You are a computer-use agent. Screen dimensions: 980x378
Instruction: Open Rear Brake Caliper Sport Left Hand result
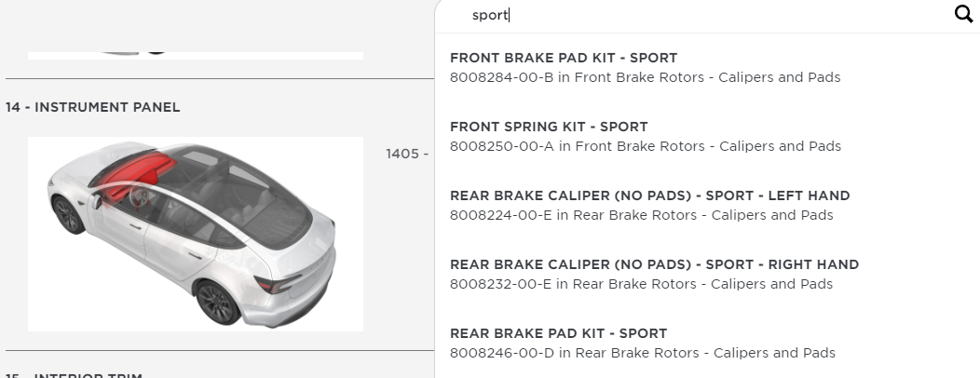click(649, 196)
